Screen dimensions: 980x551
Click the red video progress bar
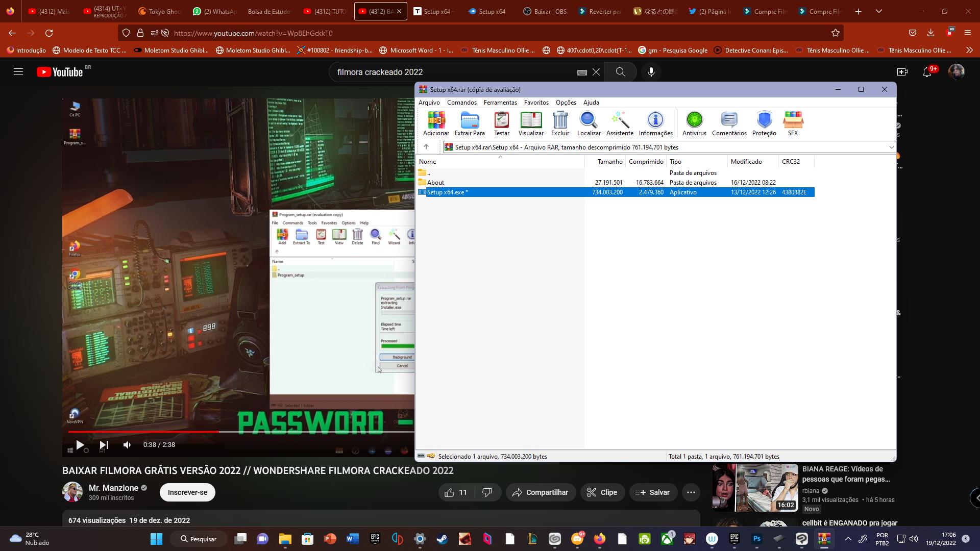click(x=143, y=432)
